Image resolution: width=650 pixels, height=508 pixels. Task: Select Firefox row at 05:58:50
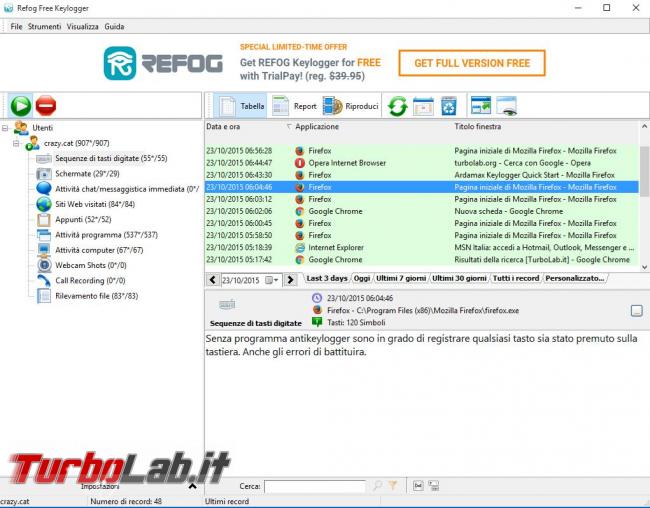click(x=422, y=236)
